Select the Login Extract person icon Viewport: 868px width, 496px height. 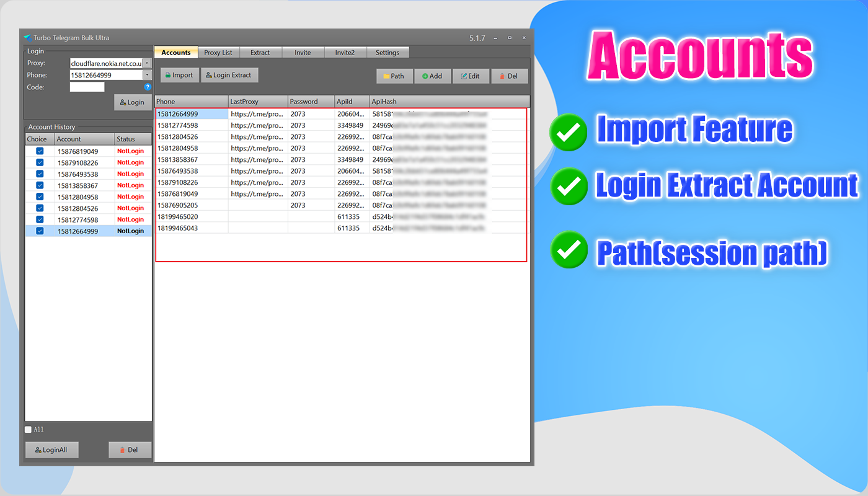[208, 74]
